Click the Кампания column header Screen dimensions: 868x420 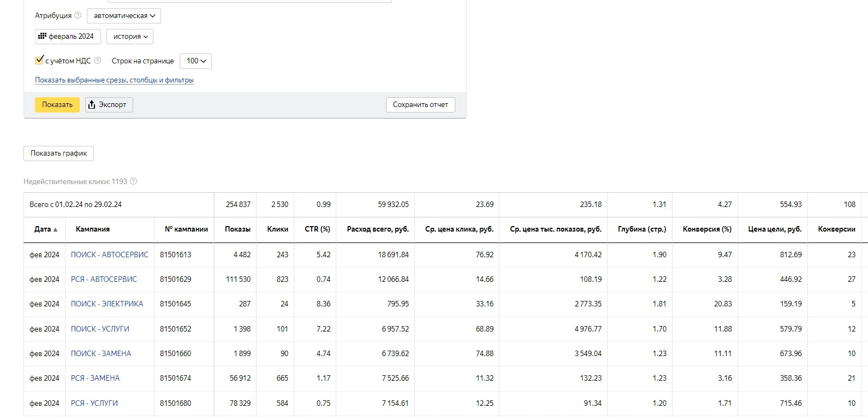pos(93,229)
